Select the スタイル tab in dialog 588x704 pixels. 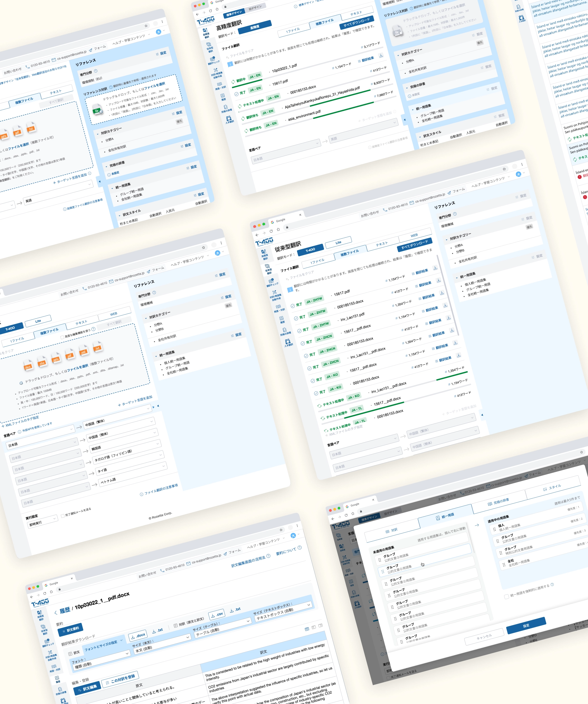coord(552,487)
